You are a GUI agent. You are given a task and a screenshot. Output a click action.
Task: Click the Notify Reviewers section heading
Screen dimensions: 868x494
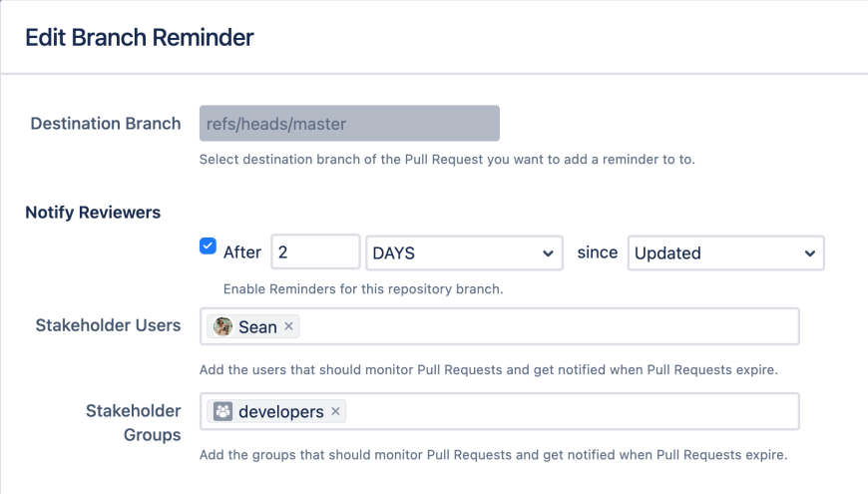coord(93,212)
